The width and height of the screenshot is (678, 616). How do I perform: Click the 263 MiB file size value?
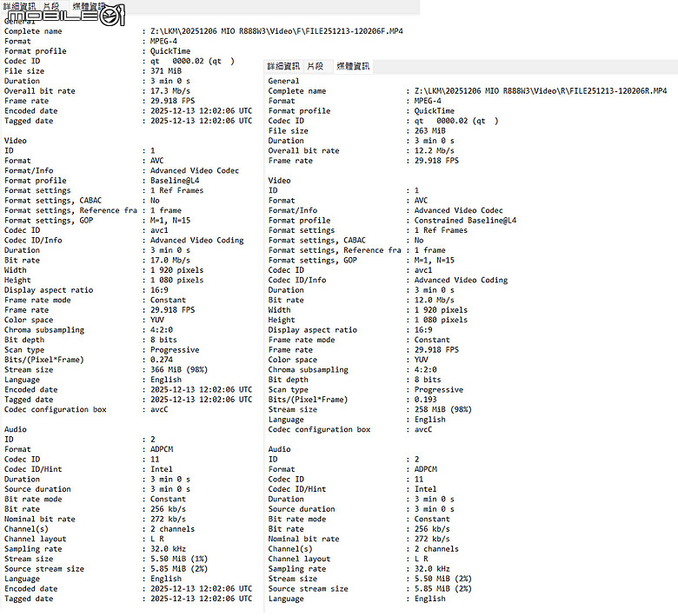429,130
